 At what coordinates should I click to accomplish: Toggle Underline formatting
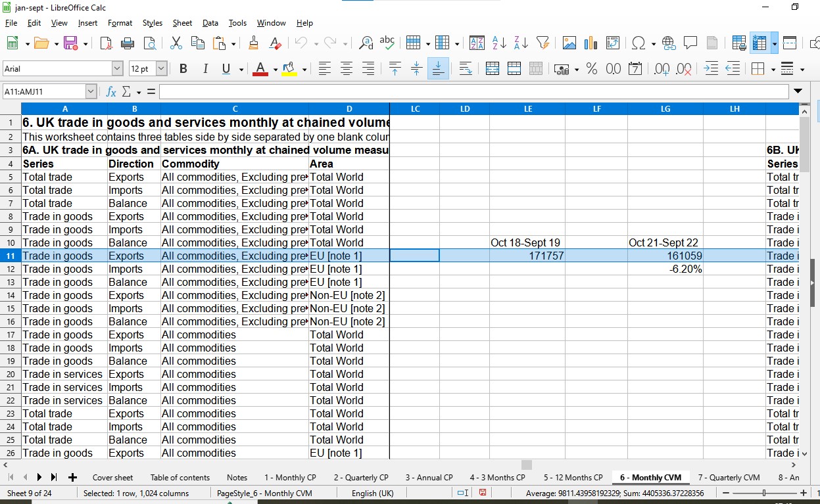pyautogui.click(x=227, y=68)
